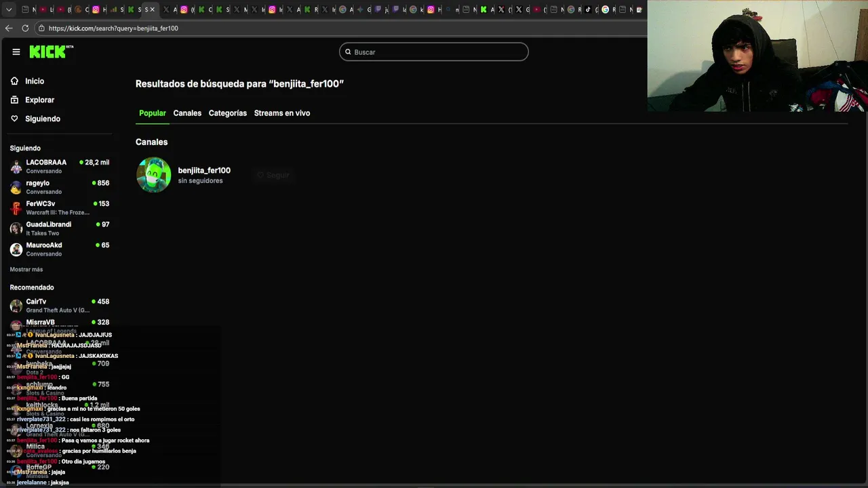Open FerWC3v channel name
This screenshot has width=868, height=488.
[41, 204]
